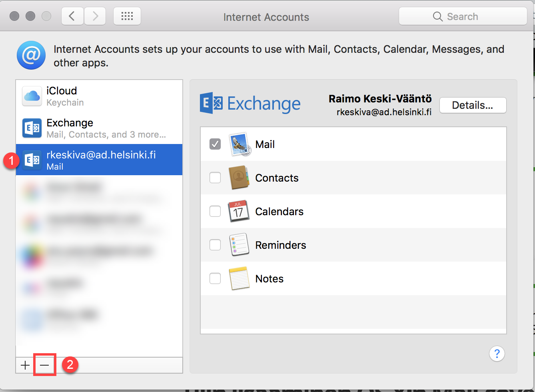Close the Internet Accounts window
This screenshot has height=392, width=535.
pyautogui.click(x=14, y=16)
